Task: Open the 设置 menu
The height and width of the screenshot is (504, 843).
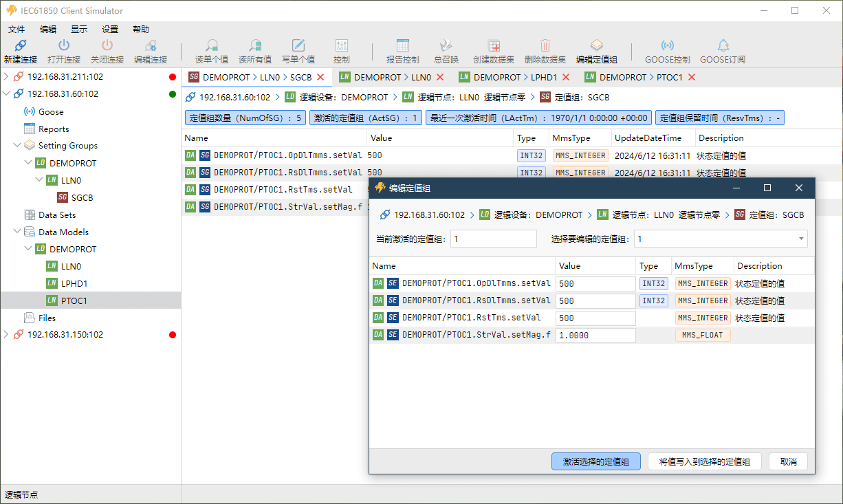Action: pos(110,30)
